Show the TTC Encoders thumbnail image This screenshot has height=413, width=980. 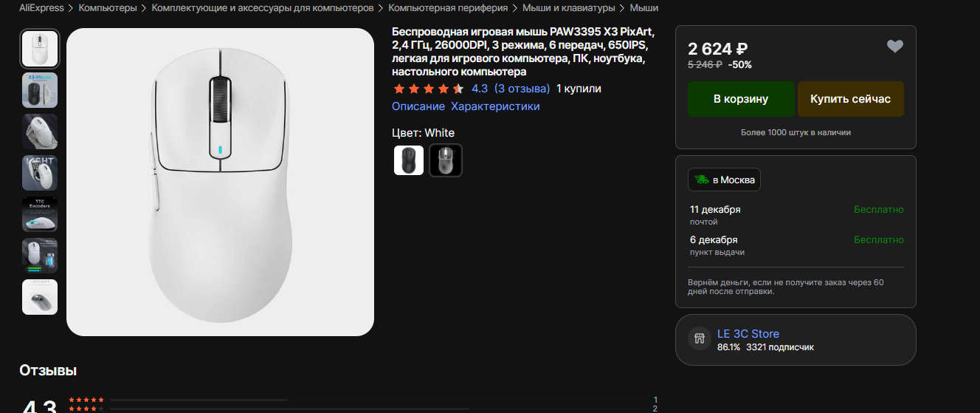(40, 214)
